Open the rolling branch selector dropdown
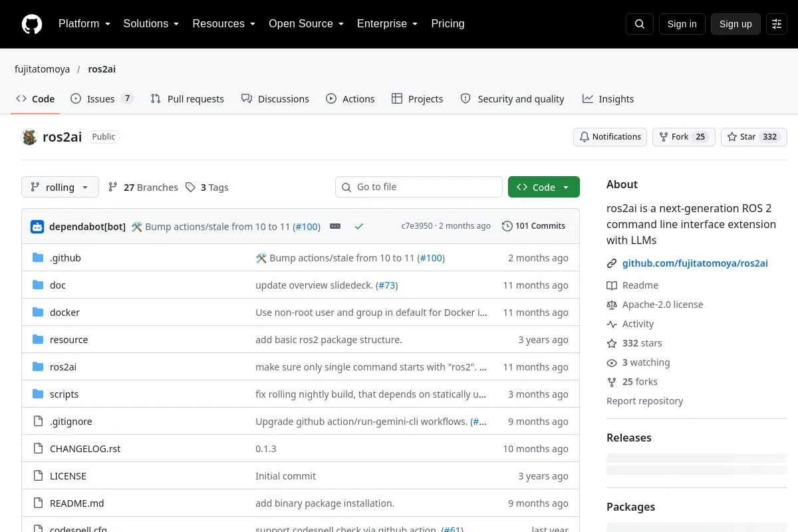798x532 pixels. click(60, 187)
